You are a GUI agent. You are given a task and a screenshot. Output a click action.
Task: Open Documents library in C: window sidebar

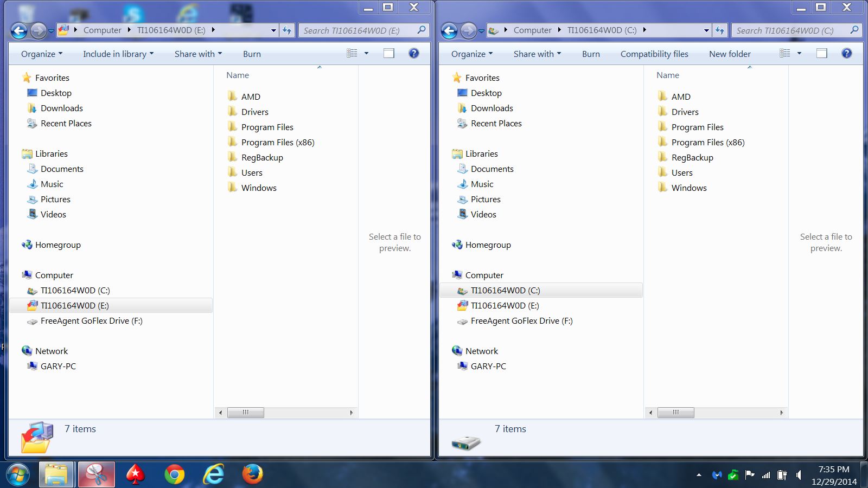[x=486, y=169]
